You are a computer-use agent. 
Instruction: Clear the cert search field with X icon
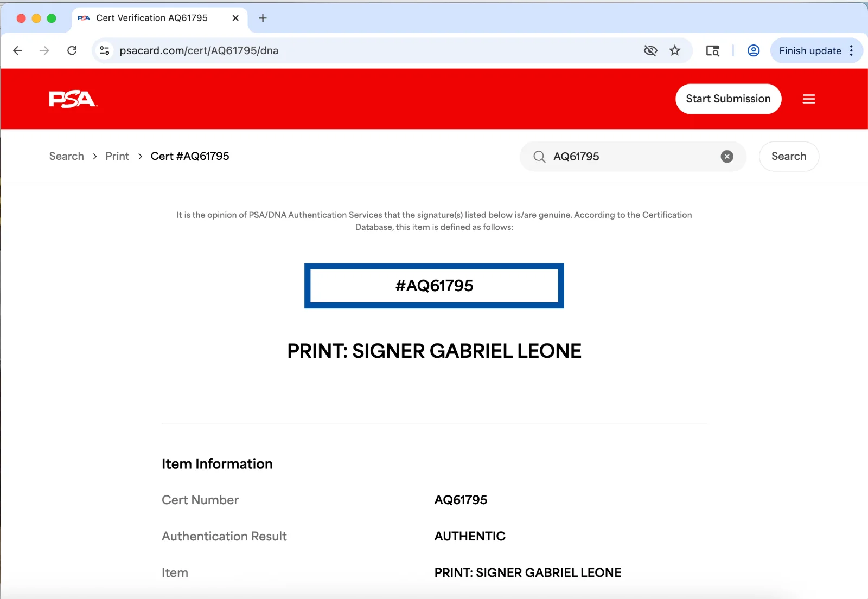click(727, 157)
